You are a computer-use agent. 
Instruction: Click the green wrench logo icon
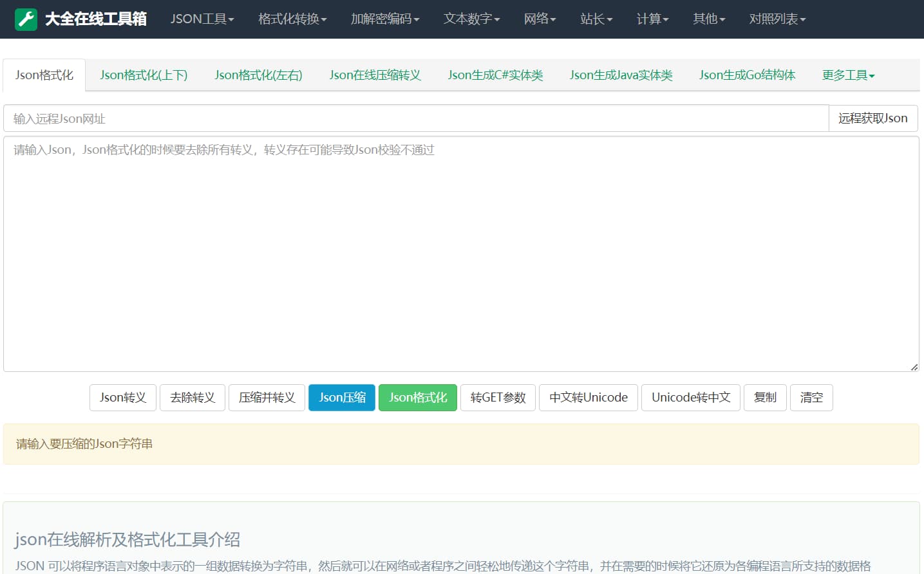pyautogui.click(x=26, y=19)
